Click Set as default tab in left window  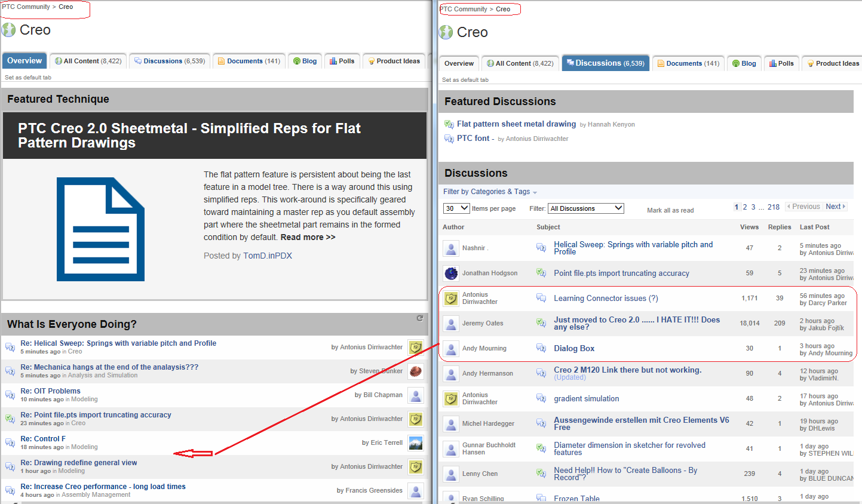(28, 78)
